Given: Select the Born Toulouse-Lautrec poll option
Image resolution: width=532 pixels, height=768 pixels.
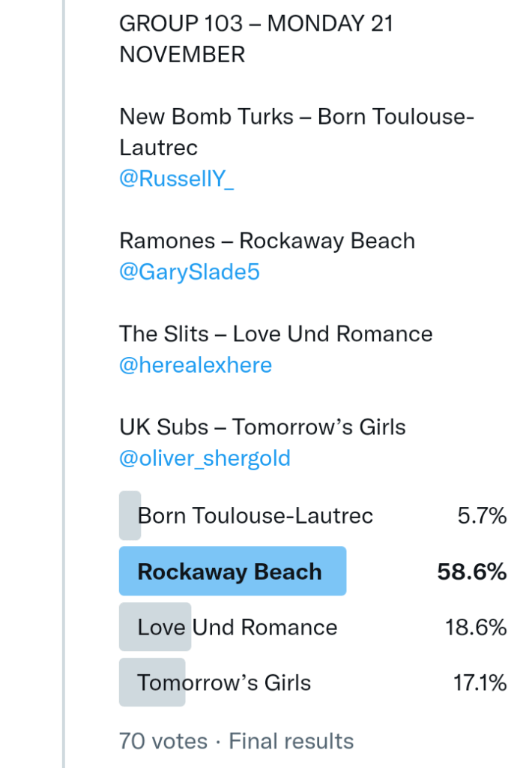Looking at the screenshot, I should point(255,516).
